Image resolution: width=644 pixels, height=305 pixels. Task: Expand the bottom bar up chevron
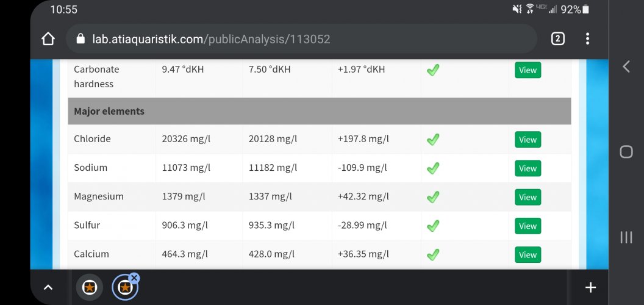coord(48,287)
